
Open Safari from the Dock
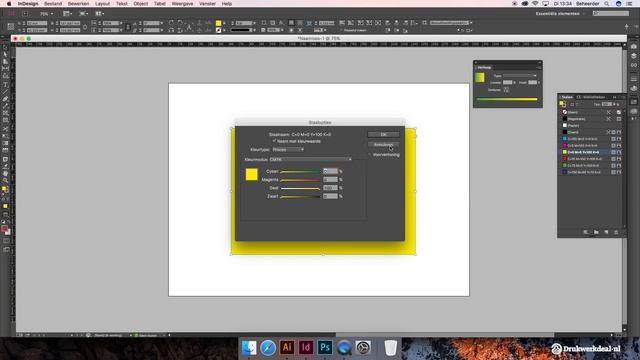(x=268, y=347)
